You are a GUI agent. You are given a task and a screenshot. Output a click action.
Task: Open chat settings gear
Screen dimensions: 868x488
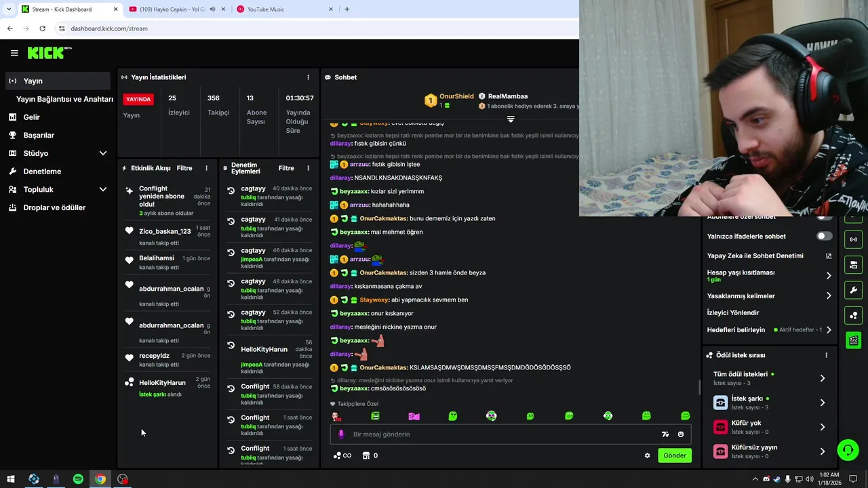tap(647, 455)
